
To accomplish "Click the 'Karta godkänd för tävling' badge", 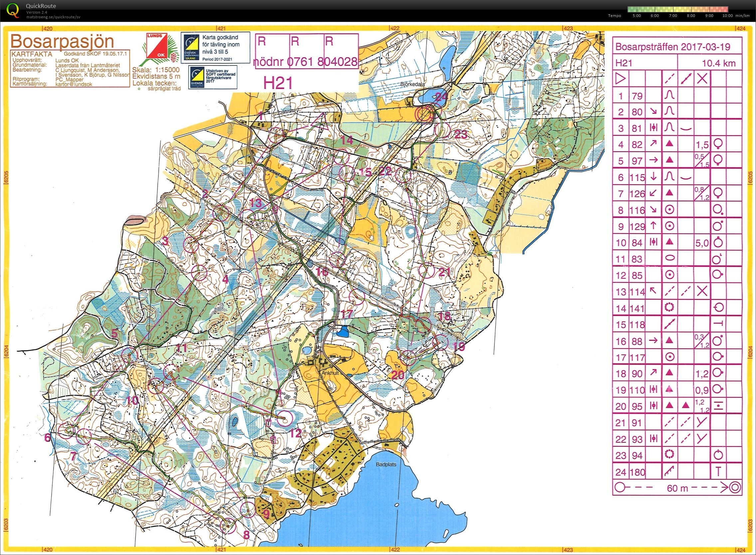I will coord(216,47).
